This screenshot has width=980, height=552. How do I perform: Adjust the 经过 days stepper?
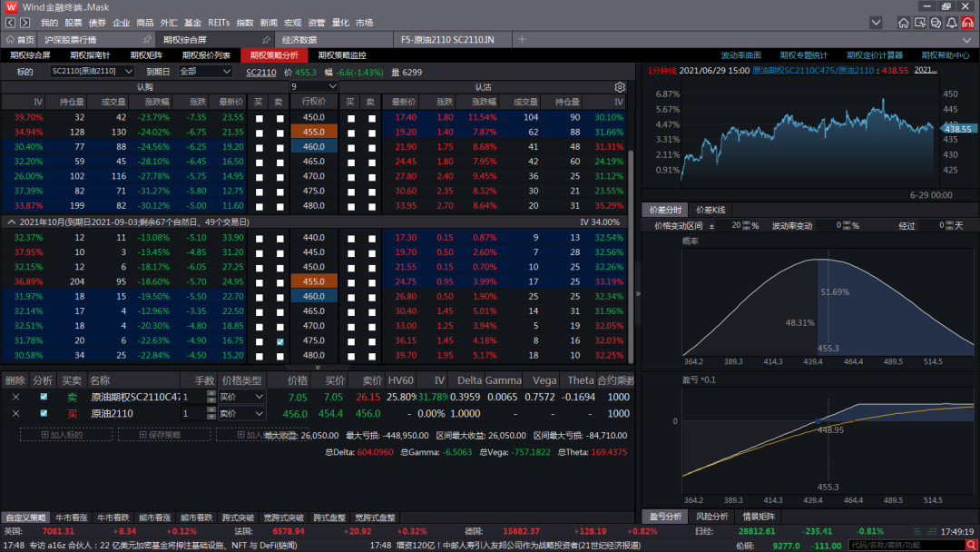click(x=949, y=226)
